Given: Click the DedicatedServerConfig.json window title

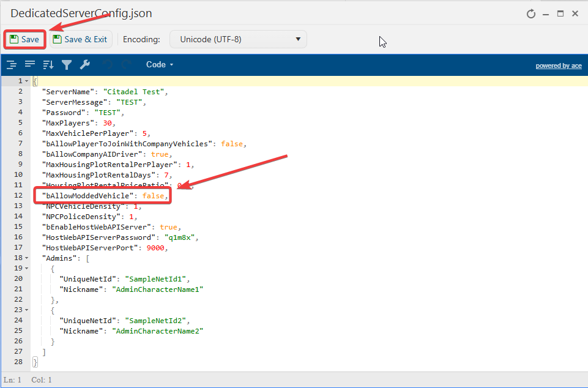Looking at the screenshot, I should coord(81,13).
